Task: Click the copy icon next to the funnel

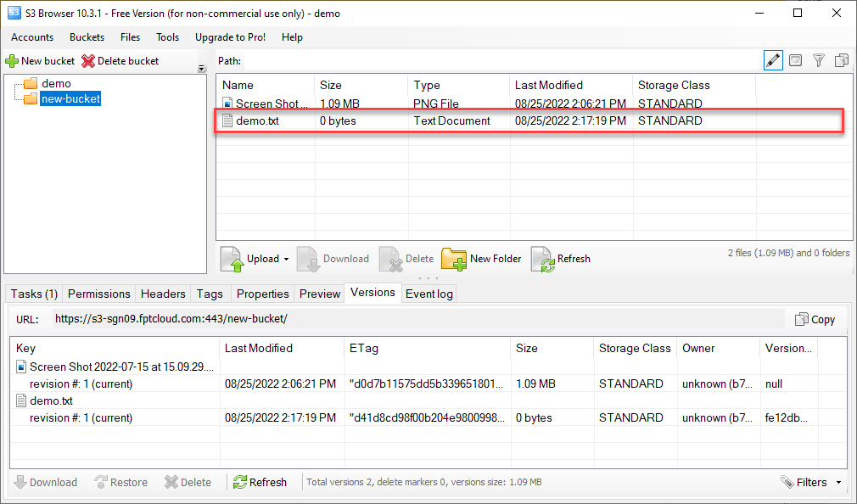Action: (841, 60)
